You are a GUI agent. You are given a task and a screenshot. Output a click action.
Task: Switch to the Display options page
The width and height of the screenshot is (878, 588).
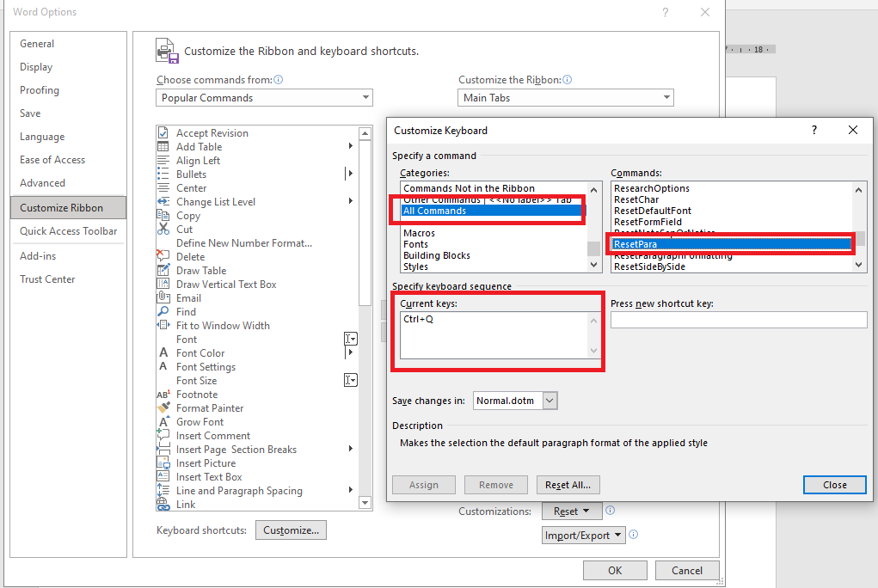coord(36,67)
